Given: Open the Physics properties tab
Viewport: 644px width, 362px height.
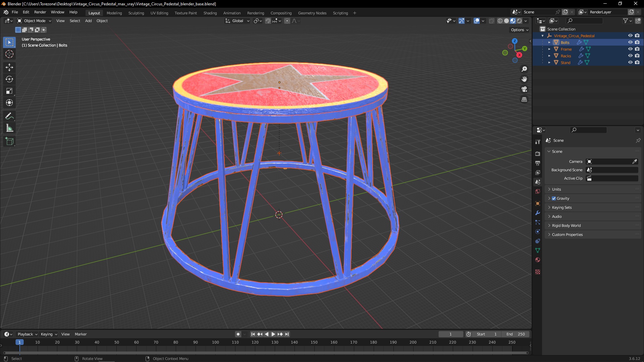Looking at the screenshot, I should [x=538, y=232].
